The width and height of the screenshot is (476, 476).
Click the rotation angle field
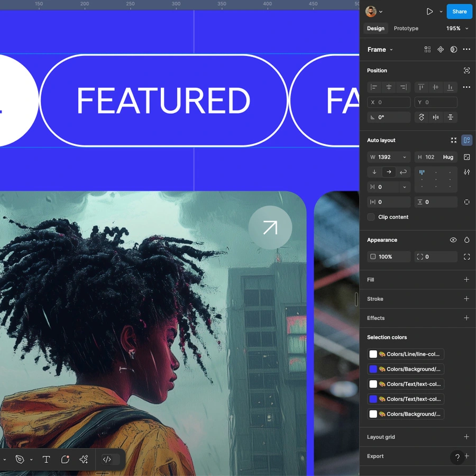tap(389, 117)
